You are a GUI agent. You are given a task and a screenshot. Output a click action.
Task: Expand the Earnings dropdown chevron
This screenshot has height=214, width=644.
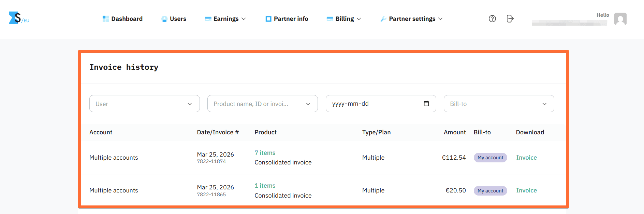[244, 19]
